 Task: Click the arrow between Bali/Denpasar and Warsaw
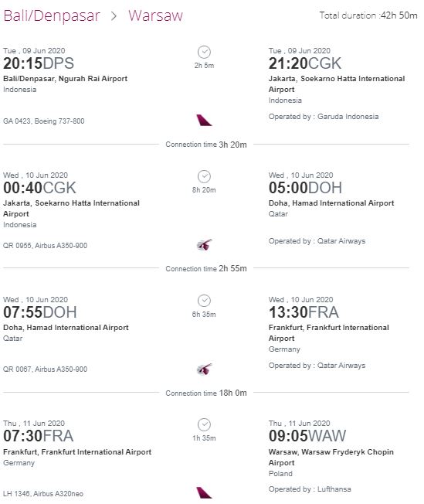tap(114, 15)
